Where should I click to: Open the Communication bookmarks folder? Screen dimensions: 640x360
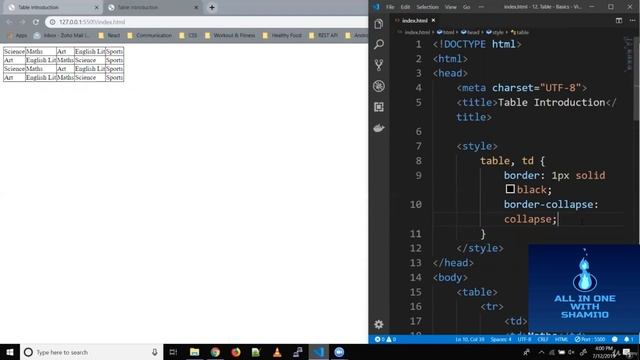(x=149, y=36)
